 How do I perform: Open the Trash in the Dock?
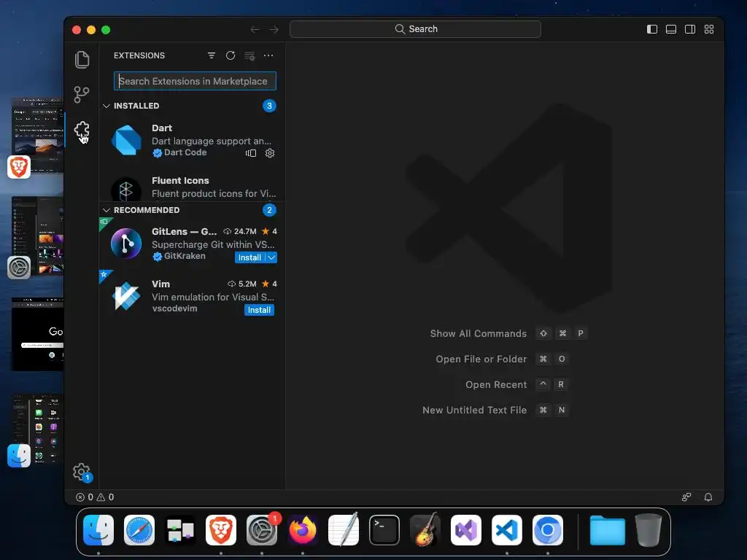(x=649, y=530)
